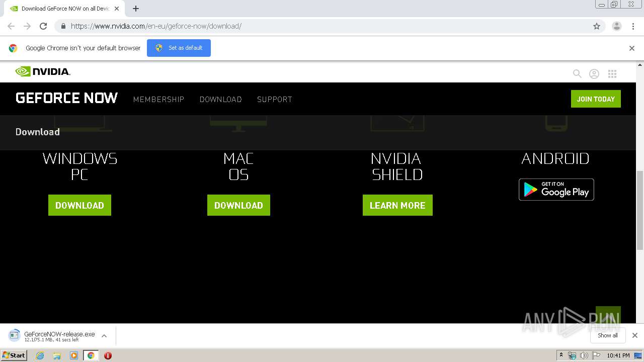Download GeForce NOW for Windows PC

tap(79, 205)
